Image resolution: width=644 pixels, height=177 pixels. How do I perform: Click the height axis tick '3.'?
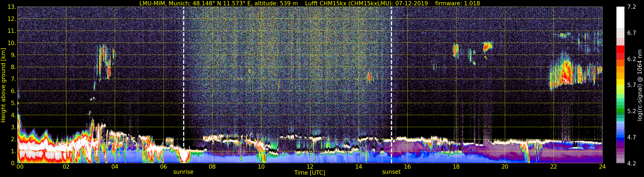13,127
